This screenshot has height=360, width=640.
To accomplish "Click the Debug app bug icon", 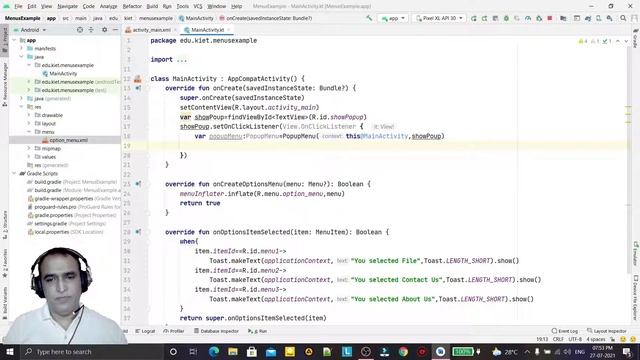I will 506,18.
